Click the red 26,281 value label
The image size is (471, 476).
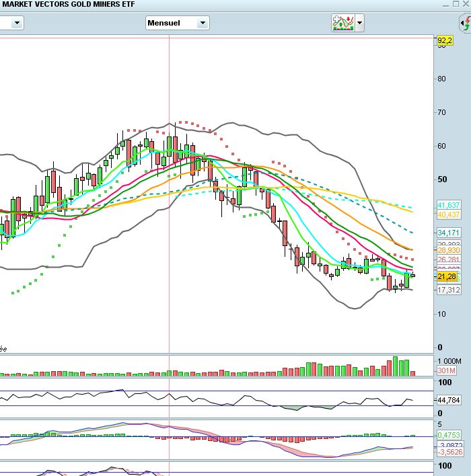tap(449, 259)
